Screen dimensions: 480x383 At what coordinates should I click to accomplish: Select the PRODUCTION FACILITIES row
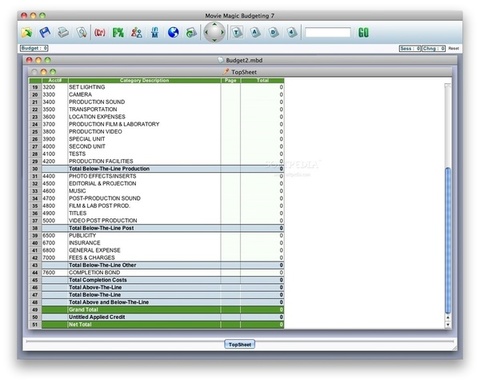point(156,161)
